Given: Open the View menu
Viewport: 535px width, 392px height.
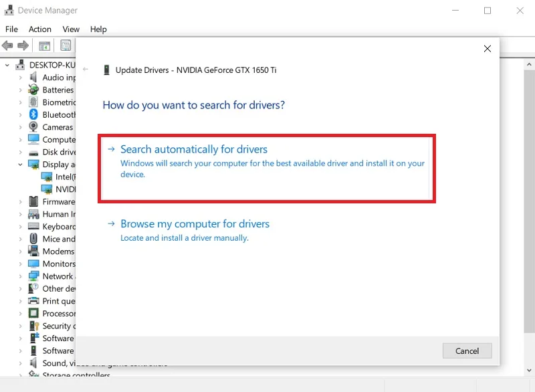Looking at the screenshot, I should [71, 29].
